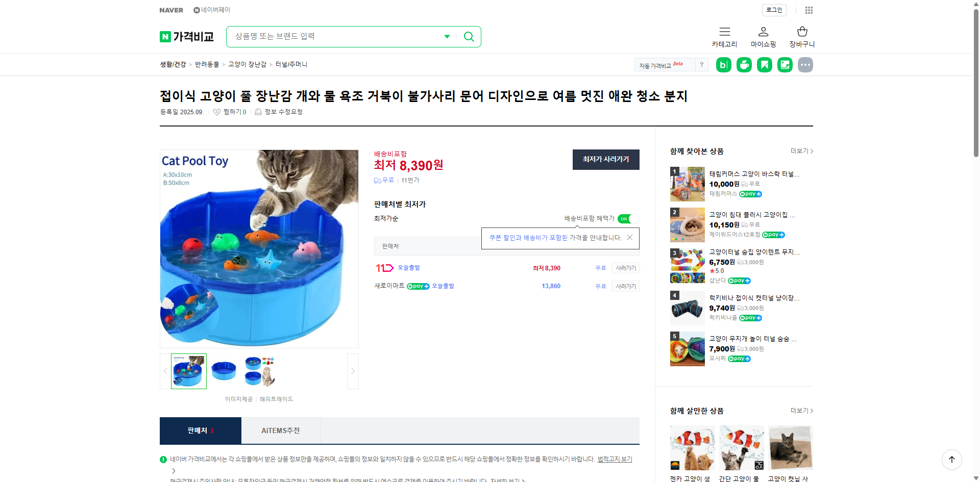Click the 최저가 사러가기 button

coord(605,160)
